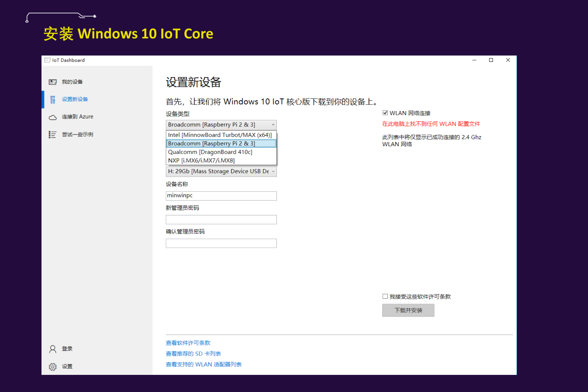
Task: Click the minwinpc device name field
Action: (x=221, y=196)
